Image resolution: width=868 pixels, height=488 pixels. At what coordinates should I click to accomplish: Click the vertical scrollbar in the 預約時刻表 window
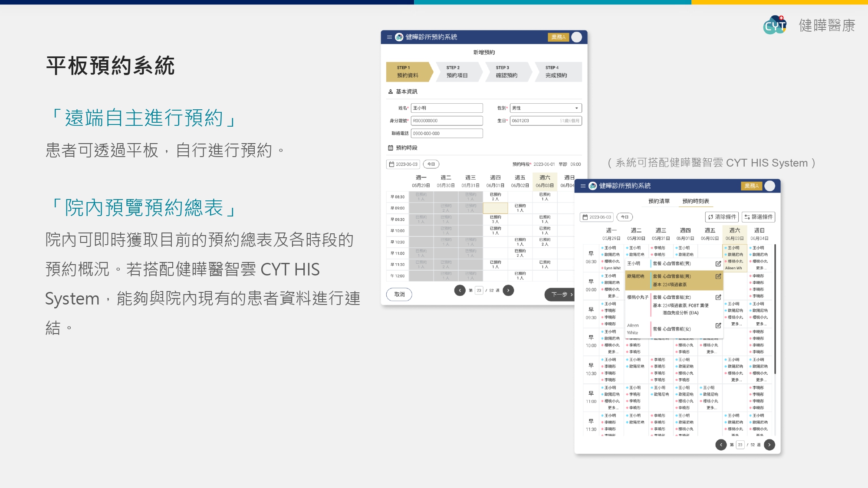775,309
